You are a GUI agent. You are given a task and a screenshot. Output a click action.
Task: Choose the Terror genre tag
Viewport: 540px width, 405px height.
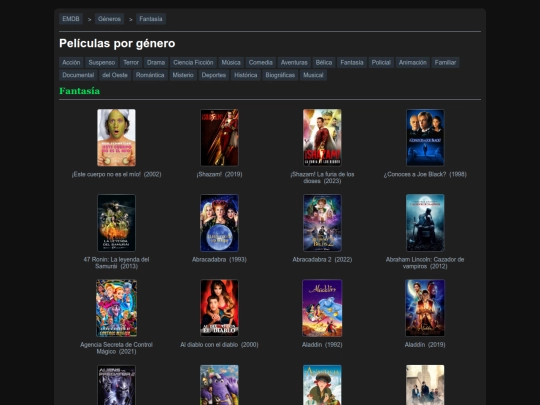(x=131, y=63)
